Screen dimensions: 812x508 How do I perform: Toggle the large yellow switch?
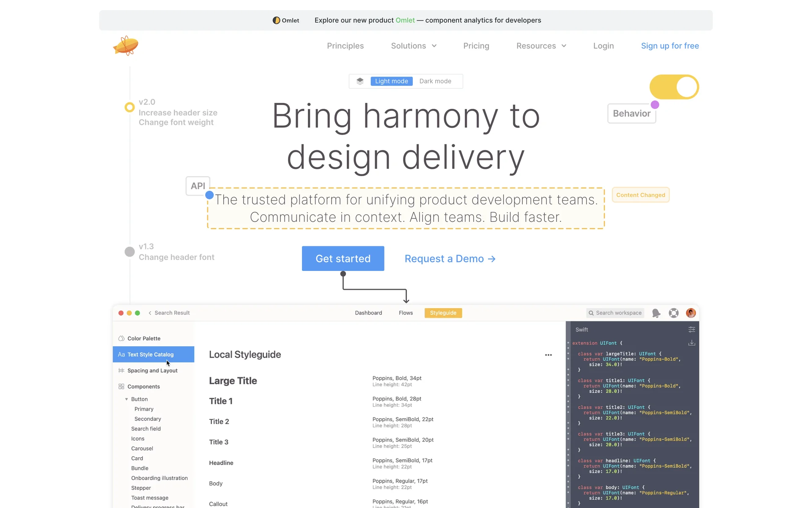coord(674,87)
